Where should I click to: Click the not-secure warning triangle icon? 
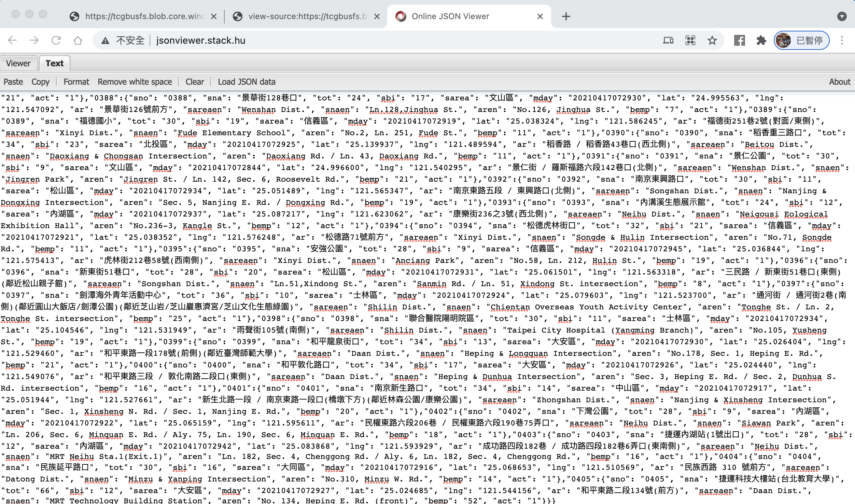point(105,41)
